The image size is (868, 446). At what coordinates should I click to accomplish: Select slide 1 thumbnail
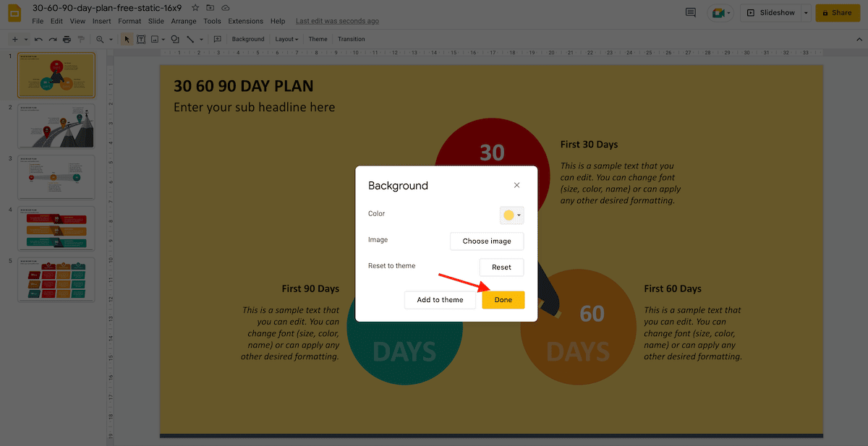(x=56, y=75)
